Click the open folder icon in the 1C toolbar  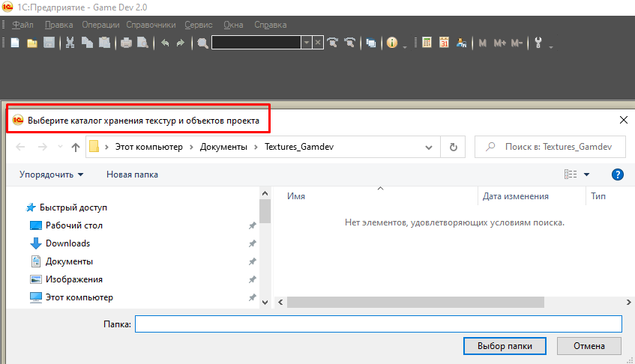click(32, 43)
